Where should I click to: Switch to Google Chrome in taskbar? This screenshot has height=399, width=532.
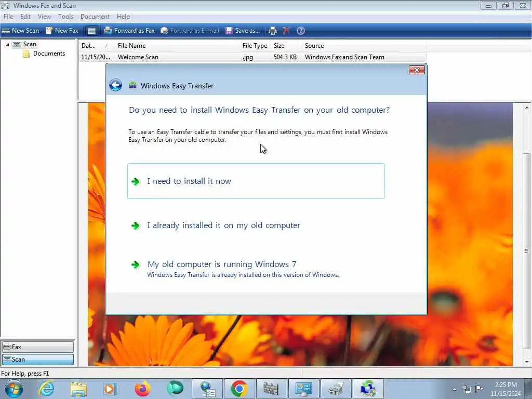pos(240,389)
